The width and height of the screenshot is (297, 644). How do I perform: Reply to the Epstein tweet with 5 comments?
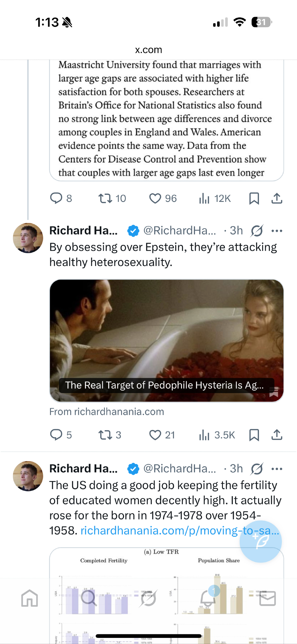[x=61, y=435]
